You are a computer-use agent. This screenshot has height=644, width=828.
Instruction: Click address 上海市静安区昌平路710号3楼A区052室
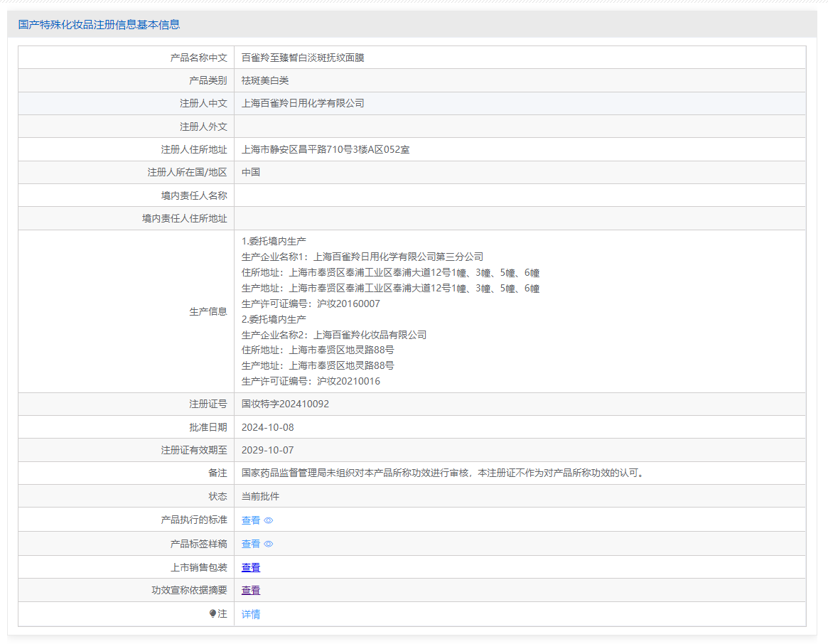326,149
